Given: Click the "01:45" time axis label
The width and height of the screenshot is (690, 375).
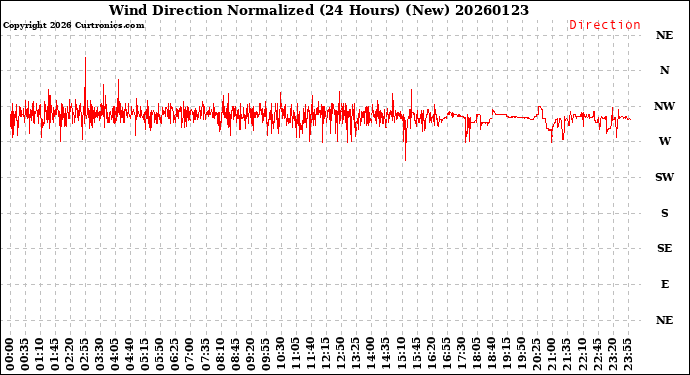Looking at the screenshot, I should (x=55, y=355).
